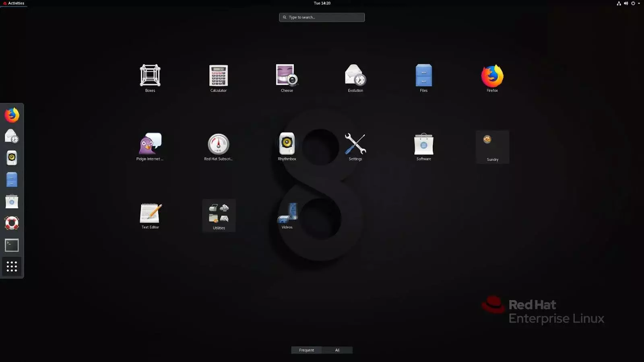Launch Firefox from the app grid
The height and width of the screenshot is (362, 644).
492,78
